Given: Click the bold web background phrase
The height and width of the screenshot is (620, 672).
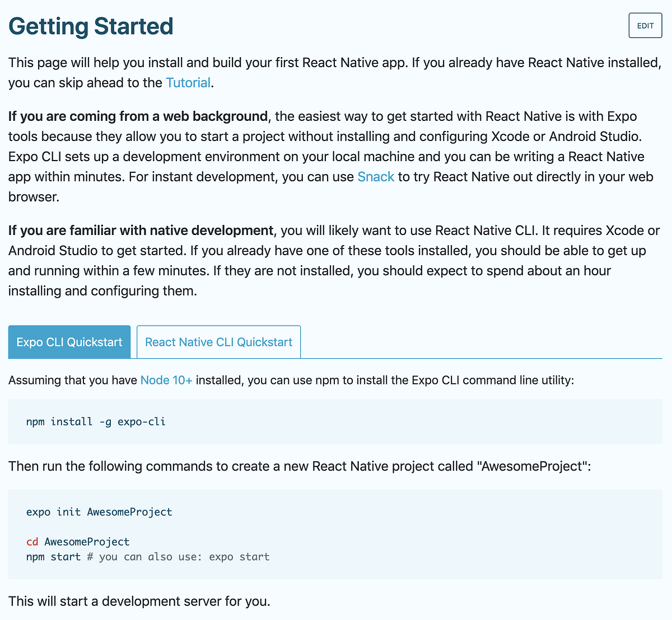Looking at the screenshot, I should [x=218, y=116].
